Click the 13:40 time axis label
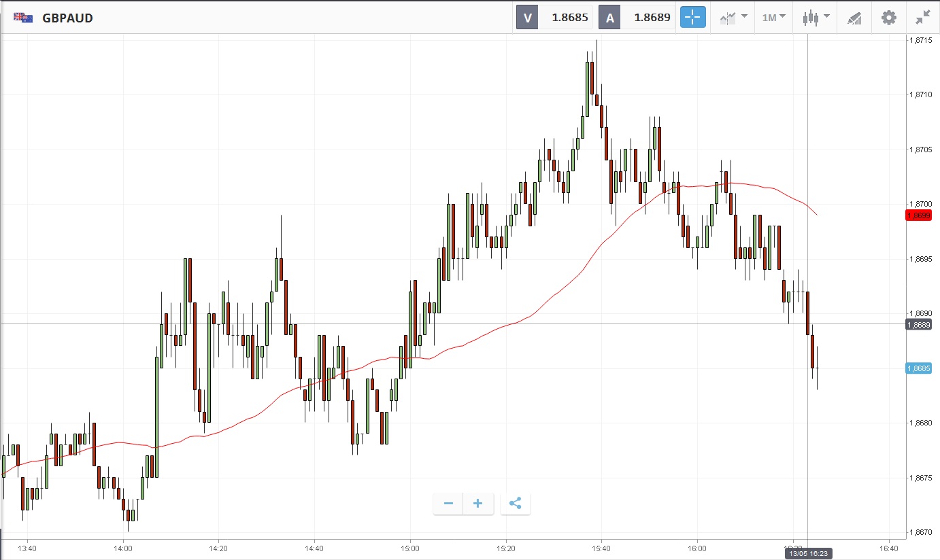Image resolution: width=940 pixels, height=560 pixels. (27, 548)
